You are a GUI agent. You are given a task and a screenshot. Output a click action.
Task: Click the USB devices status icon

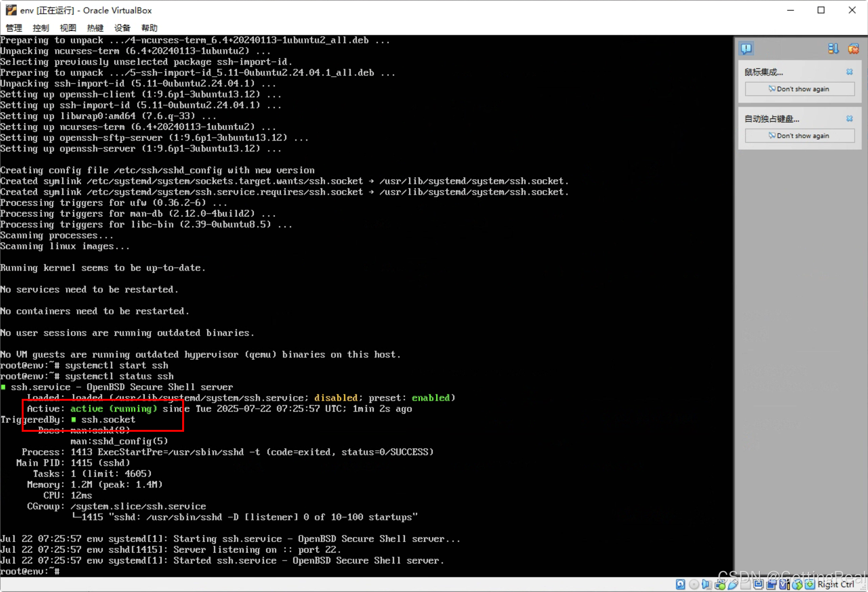coord(733,584)
